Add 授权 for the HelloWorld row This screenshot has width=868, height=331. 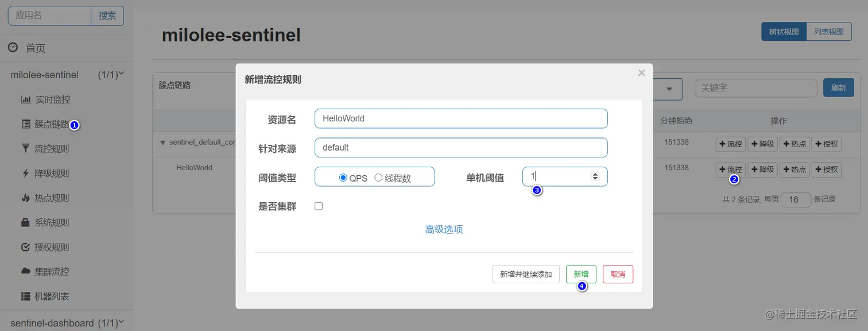point(827,170)
